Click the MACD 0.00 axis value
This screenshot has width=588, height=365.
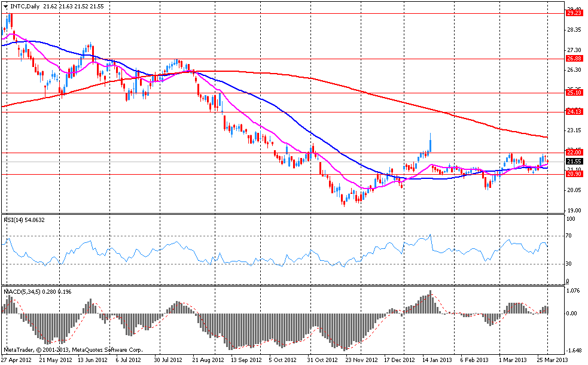[x=573, y=313]
